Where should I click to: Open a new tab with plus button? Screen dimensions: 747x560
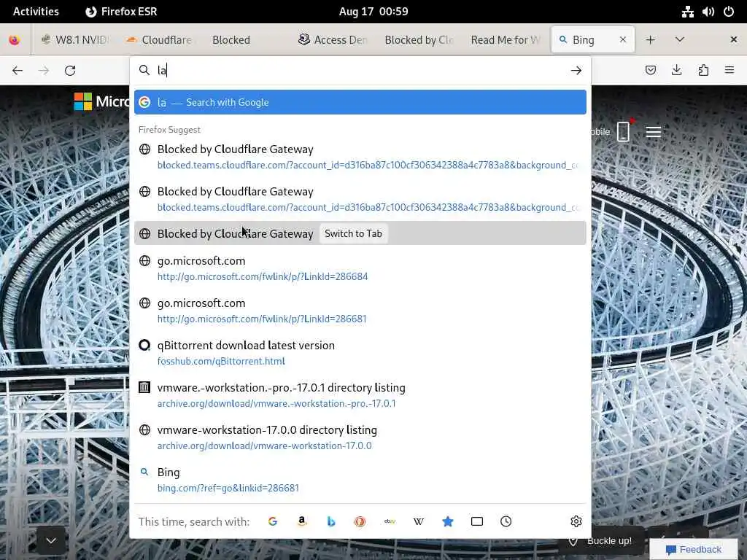coord(650,40)
